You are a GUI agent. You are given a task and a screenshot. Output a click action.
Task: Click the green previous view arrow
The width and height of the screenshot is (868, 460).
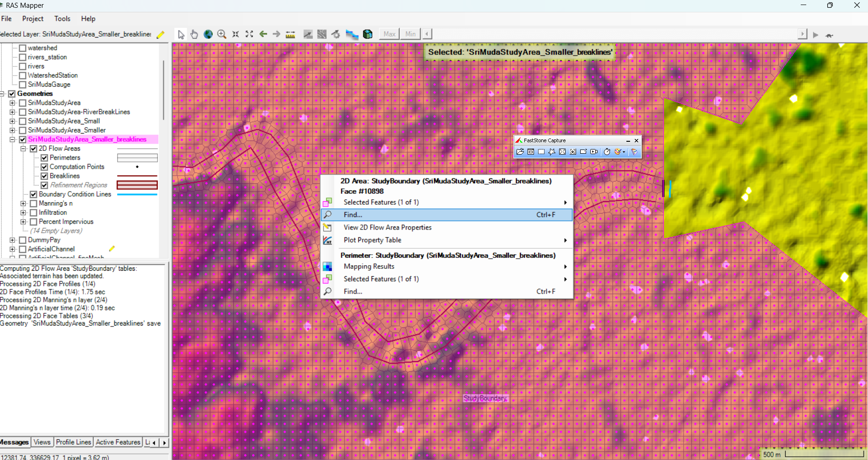coord(263,34)
